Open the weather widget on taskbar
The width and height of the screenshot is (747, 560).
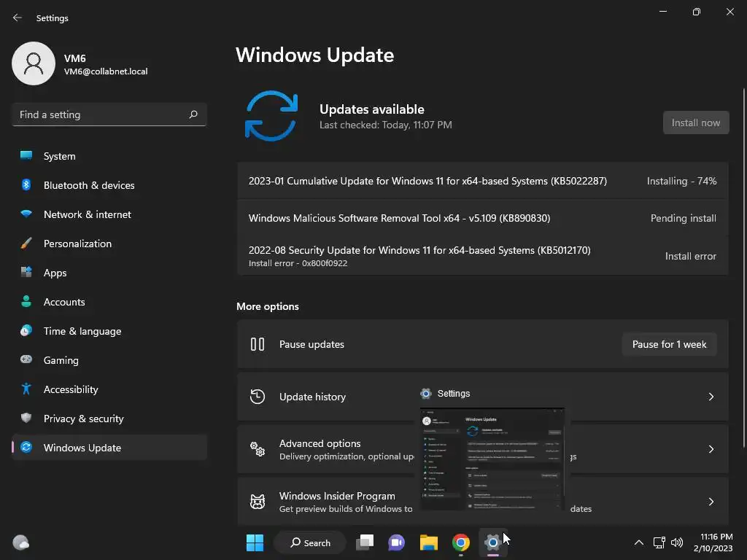coord(21,542)
